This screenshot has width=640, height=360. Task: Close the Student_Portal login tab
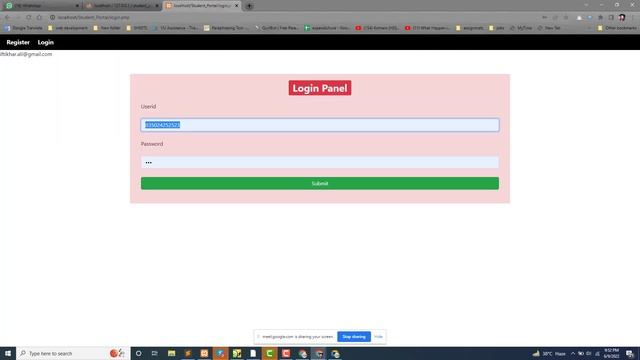coord(236,6)
